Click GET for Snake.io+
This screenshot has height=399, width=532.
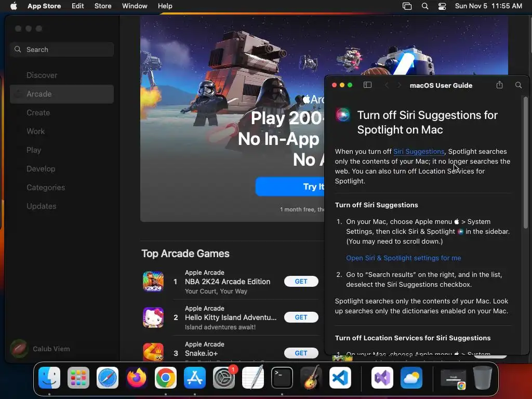click(301, 353)
